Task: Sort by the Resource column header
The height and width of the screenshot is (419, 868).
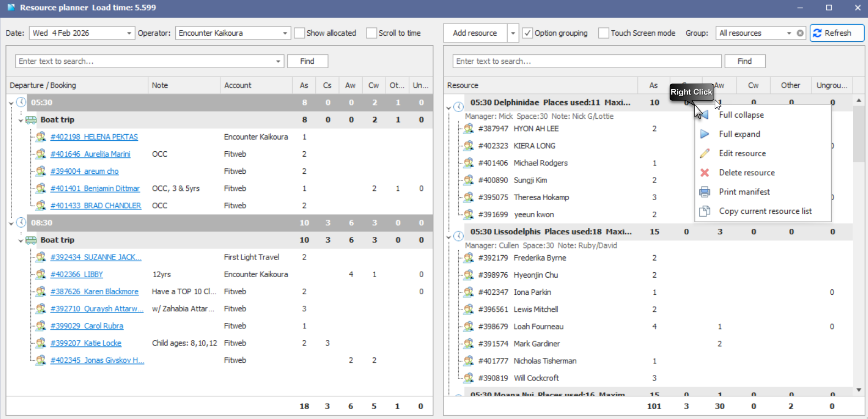Action: point(541,85)
